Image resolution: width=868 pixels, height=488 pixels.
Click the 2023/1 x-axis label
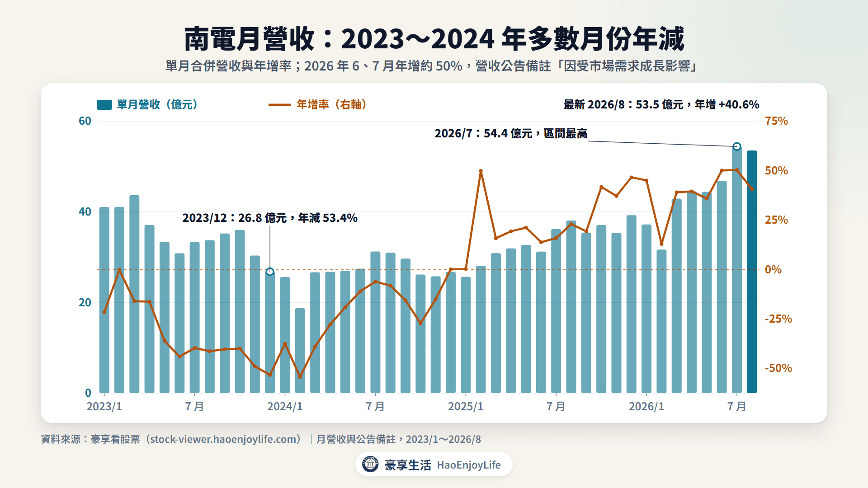pyautogui.click(x=104, y=406)
